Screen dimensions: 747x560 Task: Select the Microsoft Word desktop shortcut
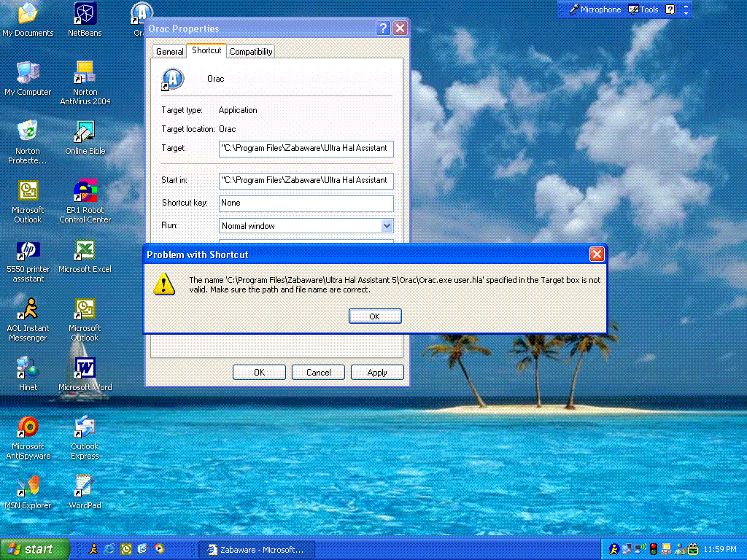point(85,374)
